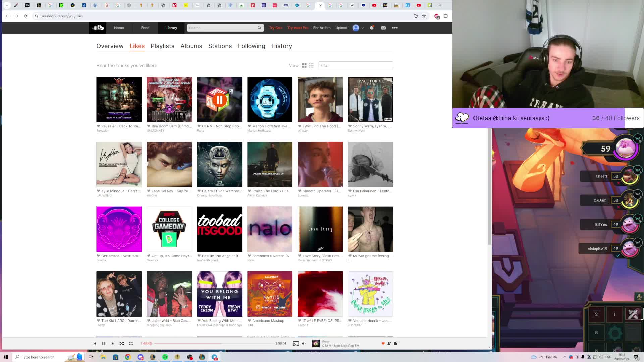Expand the browser tab search chevron
This screenshot has width=644, height=362.
point(7,5)
